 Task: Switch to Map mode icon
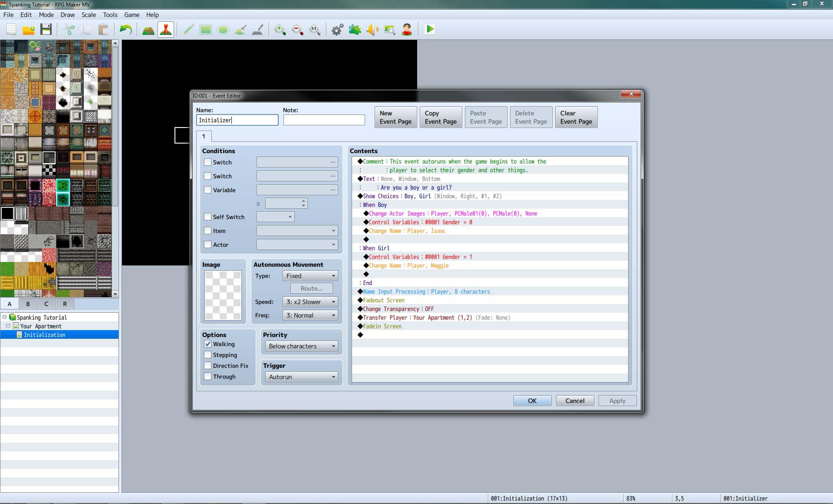coord(148,29)
